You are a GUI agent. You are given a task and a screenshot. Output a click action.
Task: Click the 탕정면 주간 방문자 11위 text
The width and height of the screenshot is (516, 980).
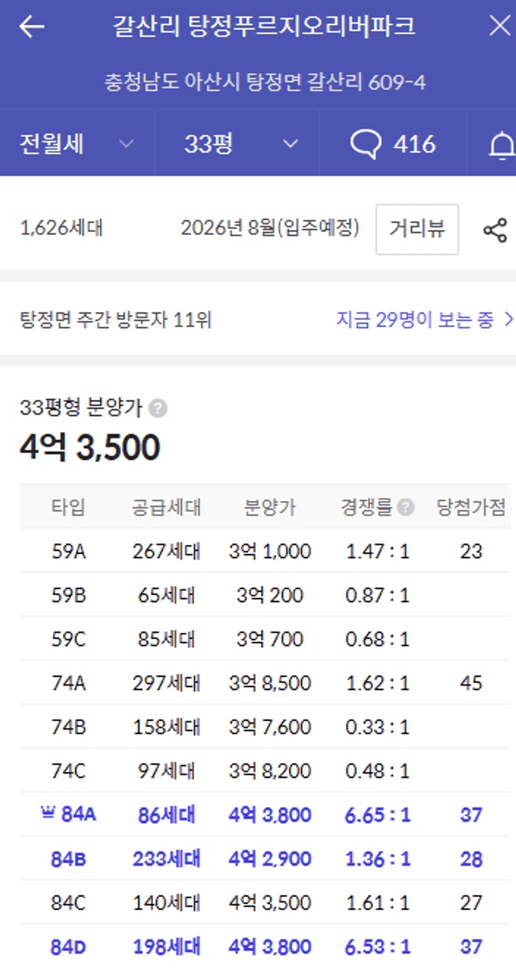pyautogui.click(x=116, y=320)
